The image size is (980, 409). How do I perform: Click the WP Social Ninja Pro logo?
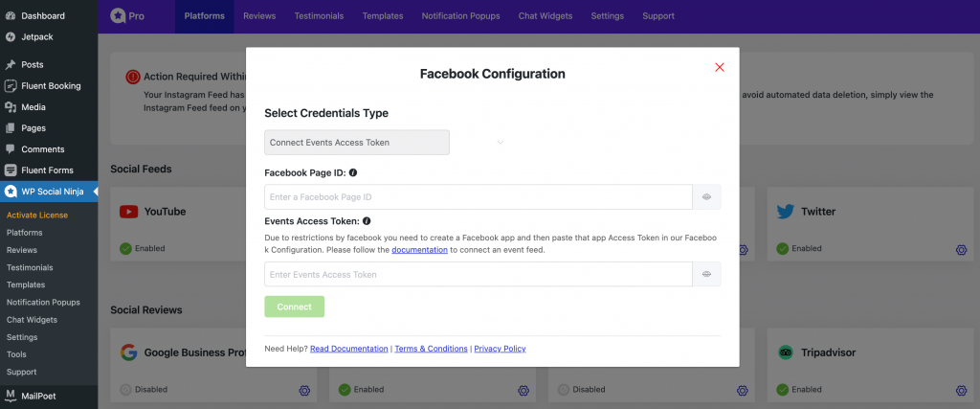coord(127,16)
